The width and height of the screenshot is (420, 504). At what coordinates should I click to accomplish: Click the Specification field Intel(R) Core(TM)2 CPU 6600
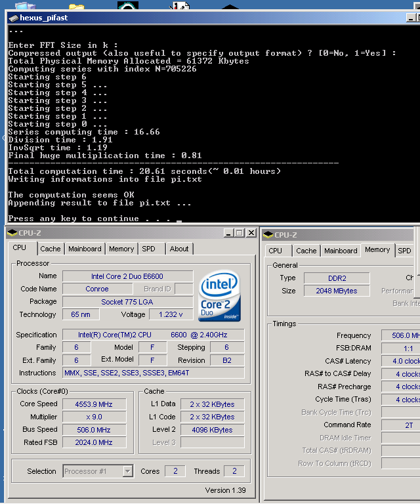[154, 335]
